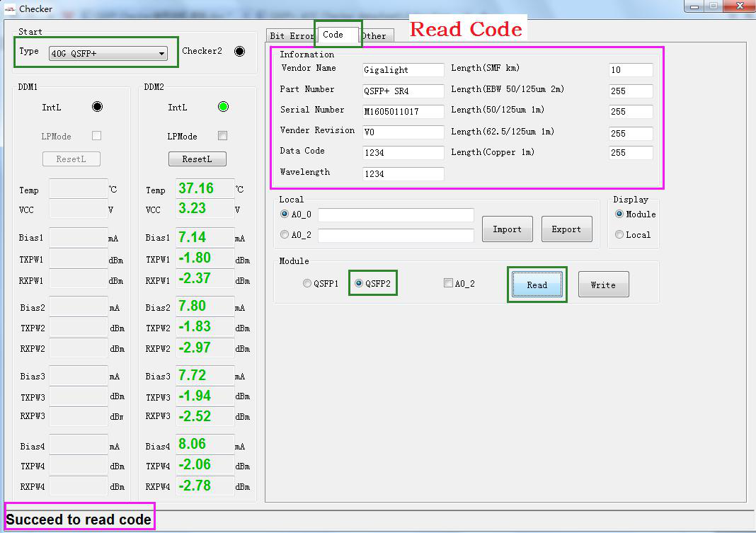
Task: Click the Length(62.5/125um 1m) field
Action: 631,134
